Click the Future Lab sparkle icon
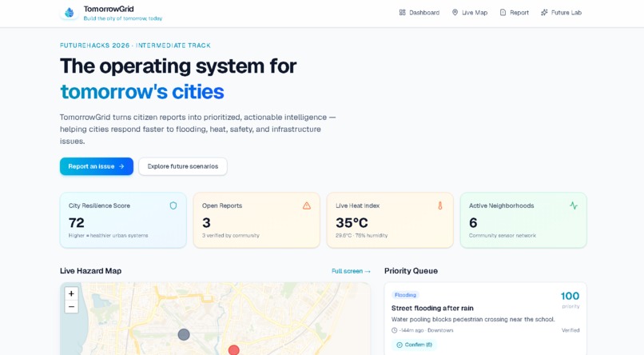The width and height of the screenshot is (644, 355). (544, 13)
